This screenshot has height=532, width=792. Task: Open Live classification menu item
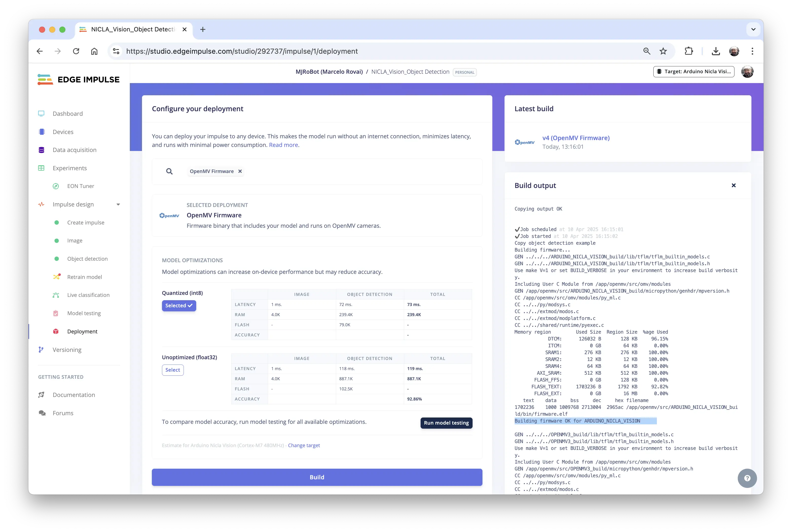click(x=88, y=295)
